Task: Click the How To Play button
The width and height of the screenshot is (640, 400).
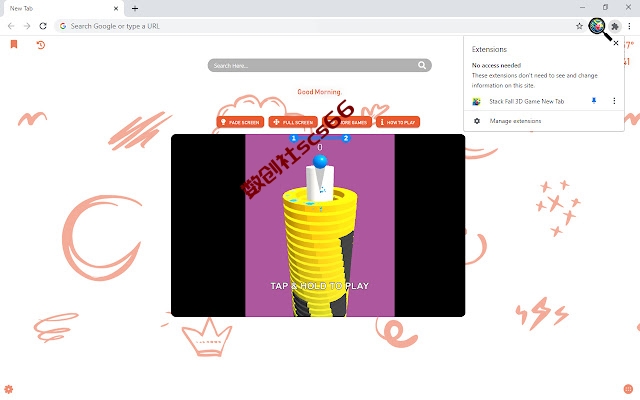Action: pos(398,122)
